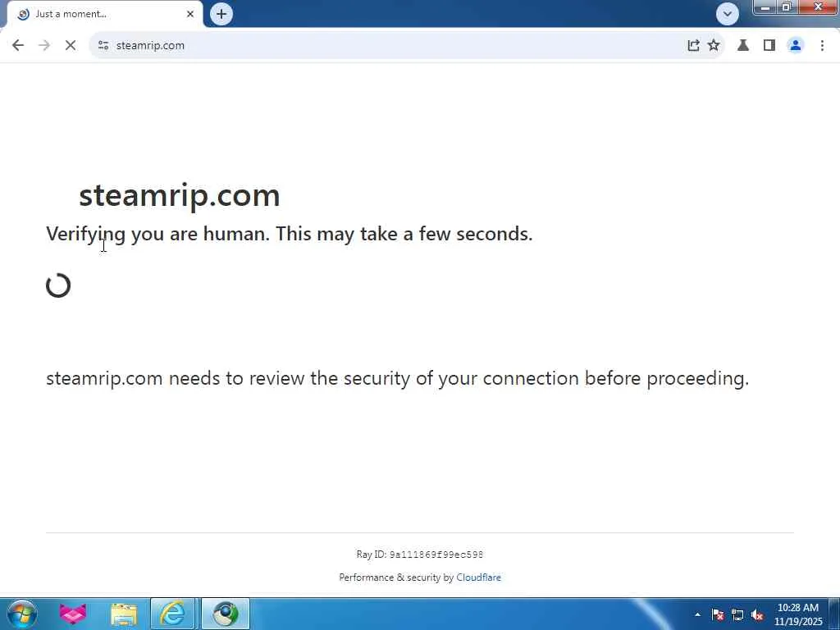This screenshot has width=840, height=630.
Task: Open the site information icon beside the URL
Action: tap(103, 46)
